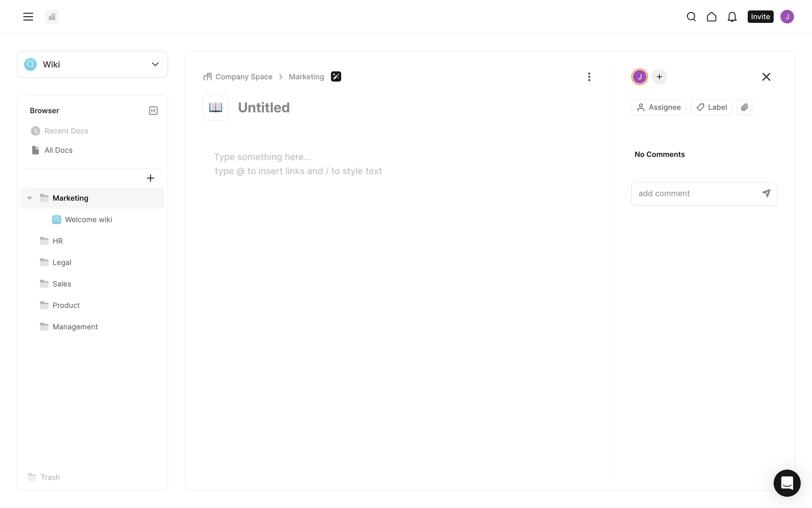Change the book emoji document icon

point(216,108)
